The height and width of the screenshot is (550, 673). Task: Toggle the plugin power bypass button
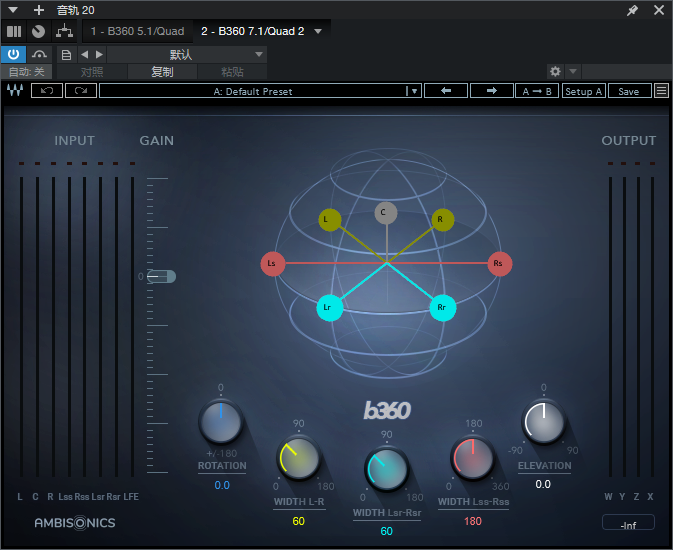click(14, 54)
